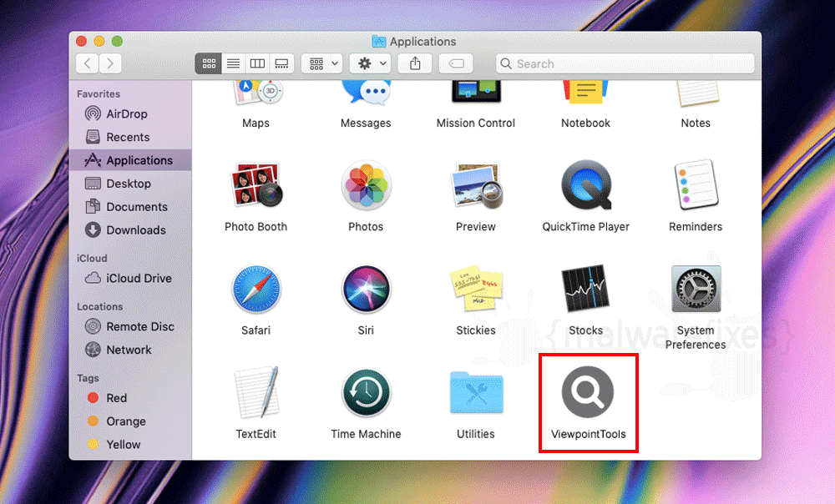The width and height of the screenshot is (835, 504).
Task: Select the Preview app icon
Action: coord(477,185)
